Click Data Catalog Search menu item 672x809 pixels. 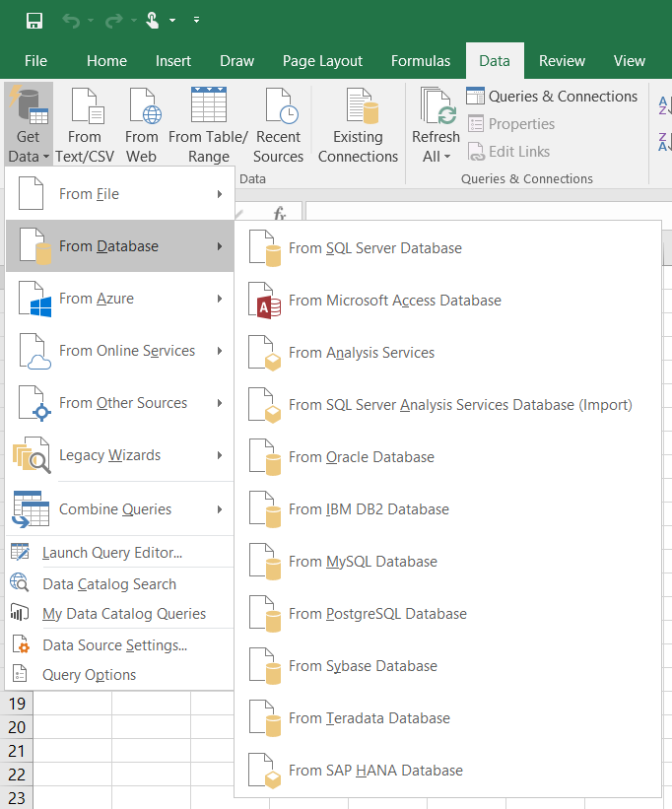(119, 584)
